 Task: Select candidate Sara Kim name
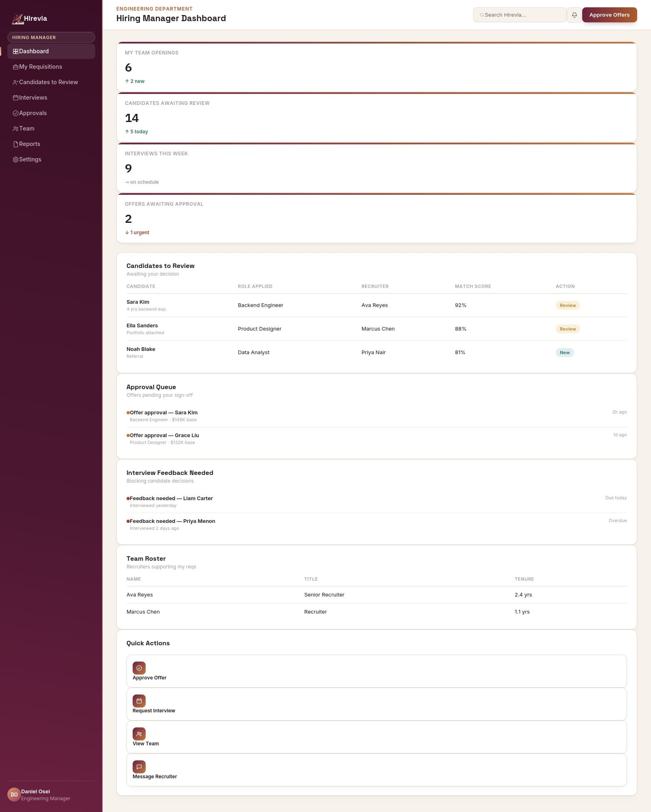138,302
